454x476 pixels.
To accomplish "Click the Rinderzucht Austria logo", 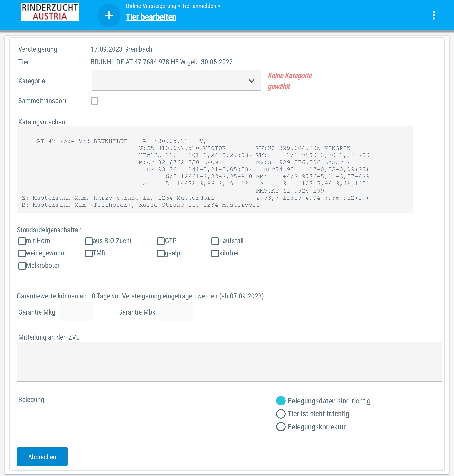I will pos(50,12).
